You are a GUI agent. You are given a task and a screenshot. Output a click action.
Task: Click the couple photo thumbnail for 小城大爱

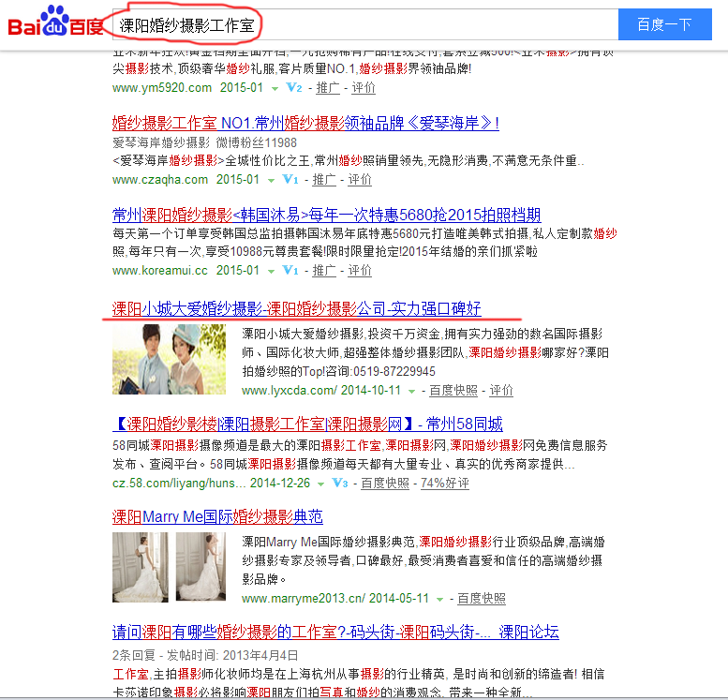click(x=169, y=360)
